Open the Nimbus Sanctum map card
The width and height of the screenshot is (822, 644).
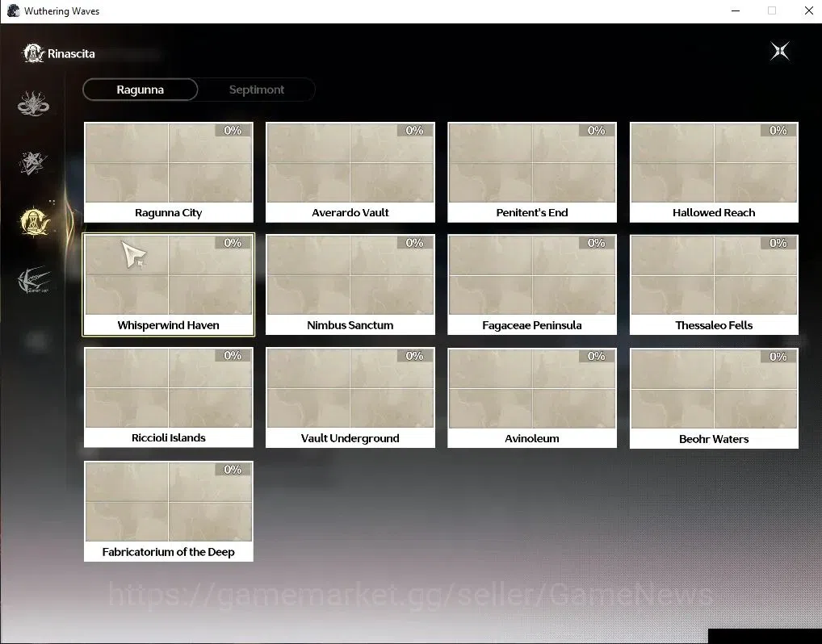(x=350, y=285)
